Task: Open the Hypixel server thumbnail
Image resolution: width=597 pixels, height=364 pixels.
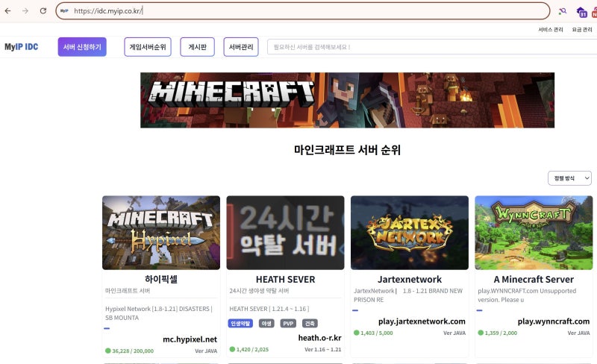Action: tap(161, 233)
